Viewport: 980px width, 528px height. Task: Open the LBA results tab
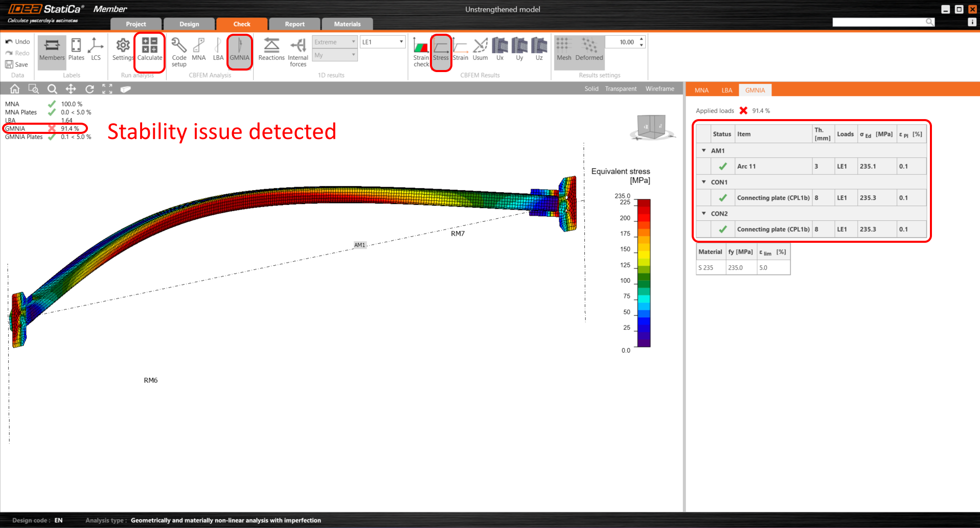click(726, 90)
